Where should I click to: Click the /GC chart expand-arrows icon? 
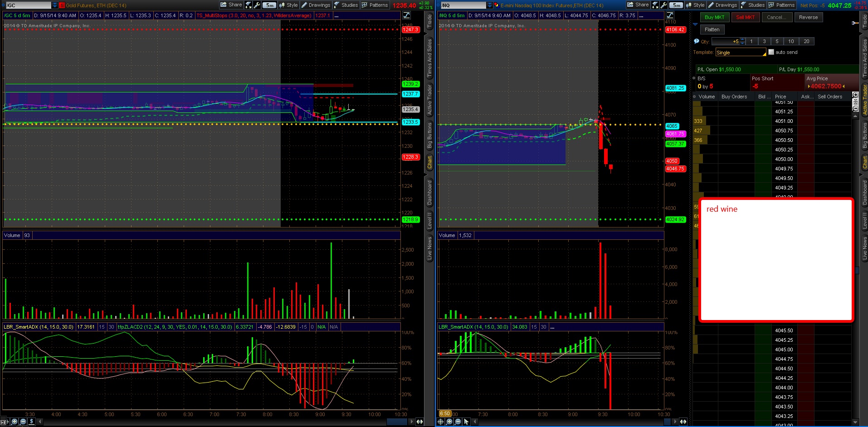pos(249,5)
